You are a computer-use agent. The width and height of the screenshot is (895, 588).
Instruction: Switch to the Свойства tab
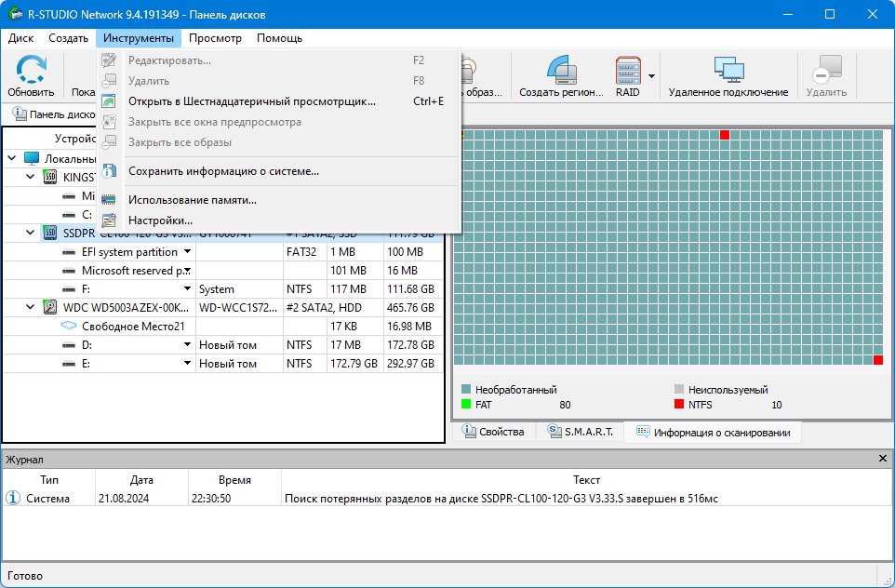(494, 432)
